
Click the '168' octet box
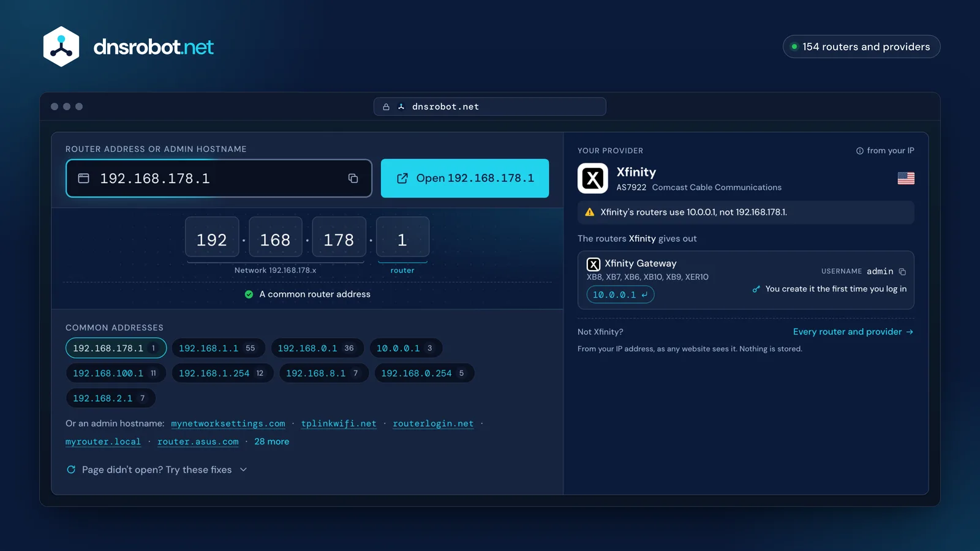click(276, 237)
